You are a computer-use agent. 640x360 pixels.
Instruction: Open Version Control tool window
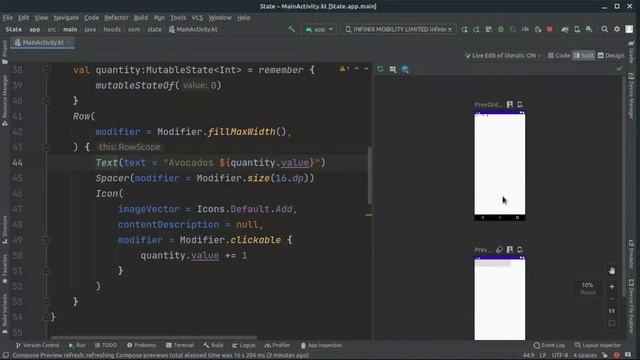point(37,345)
